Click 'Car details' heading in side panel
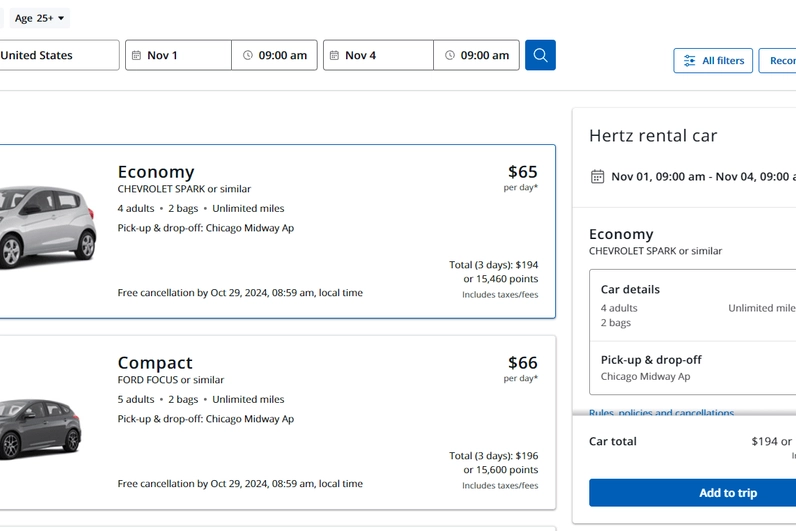Viewport: 796px width, 531px height. (630, 289)
